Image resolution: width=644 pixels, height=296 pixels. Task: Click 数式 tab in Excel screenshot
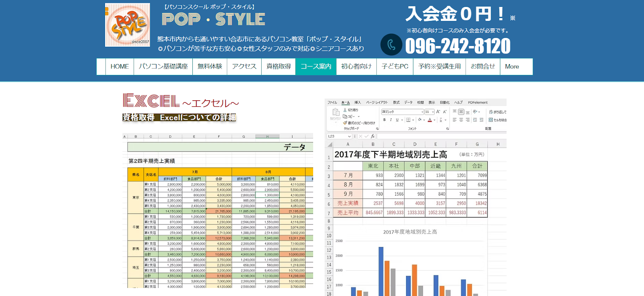[x=396, y=103]
